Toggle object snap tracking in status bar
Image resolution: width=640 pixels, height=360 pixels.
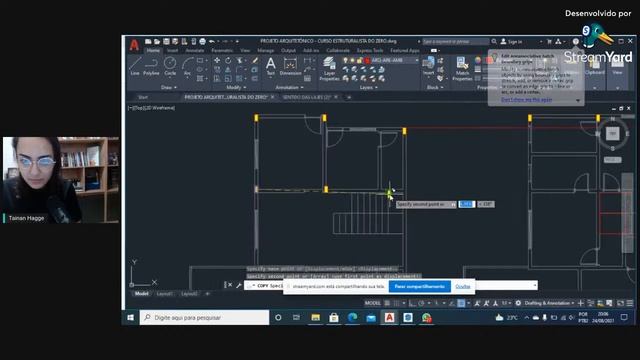click(x=452, y=303)
